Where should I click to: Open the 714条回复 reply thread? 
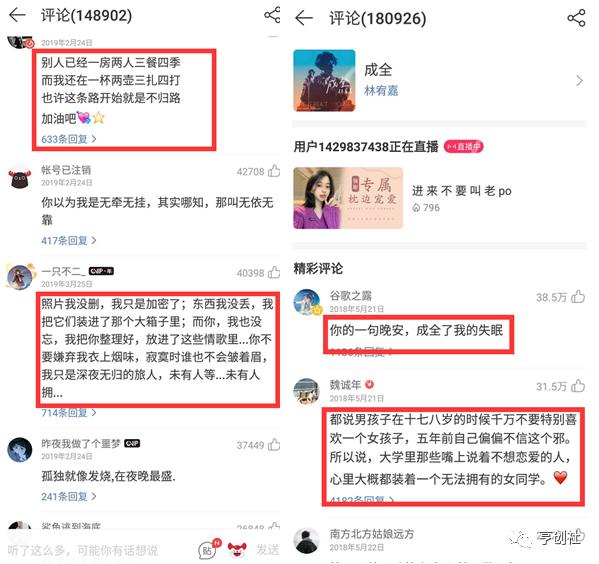pyautogui.click(x=68, y=412)
